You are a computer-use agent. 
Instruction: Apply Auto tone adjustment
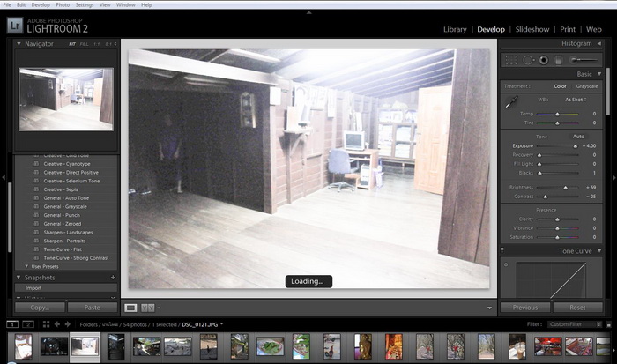click(x=578, y=137)
